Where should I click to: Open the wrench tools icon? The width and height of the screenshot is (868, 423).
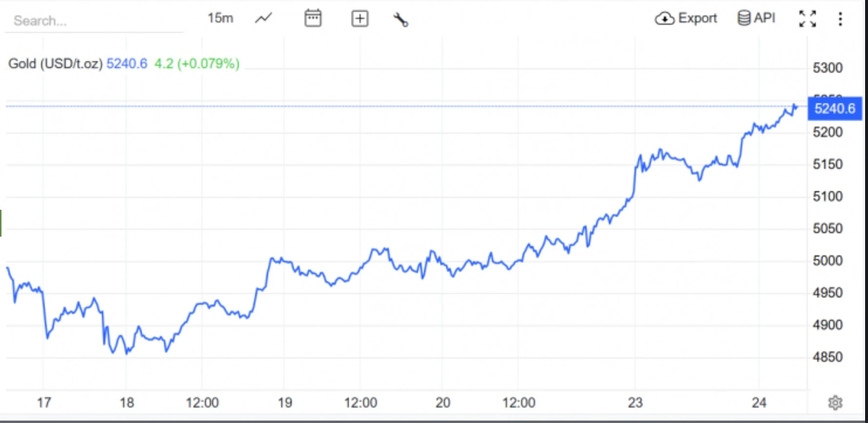coord(401,20)
